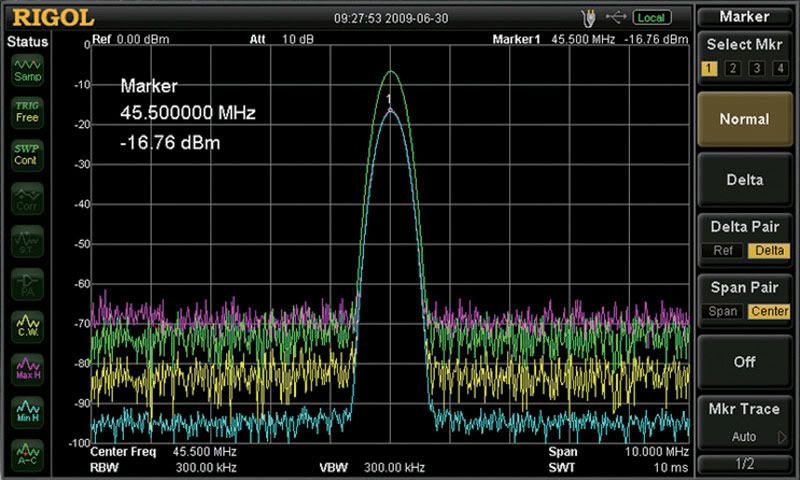Activate the Normal marker softkey
The height and width of the screenshot is (480, 800).
pos(744,119)
